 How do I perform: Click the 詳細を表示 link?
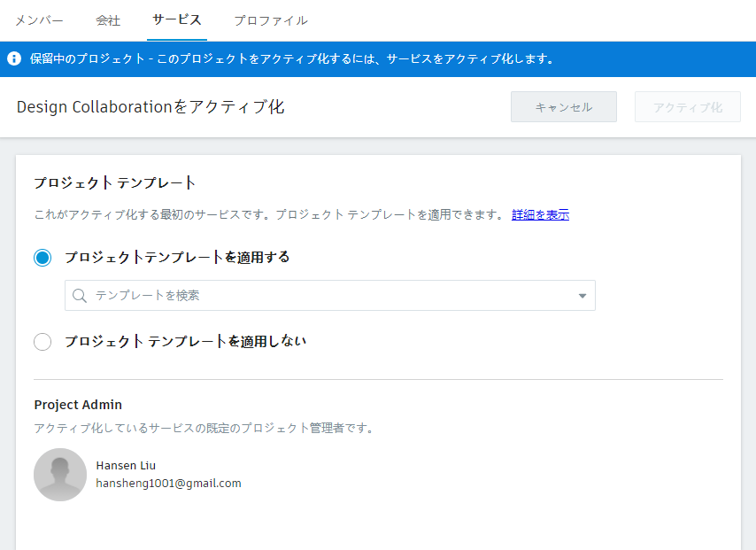pyautogui.click(x=540, y=215)
